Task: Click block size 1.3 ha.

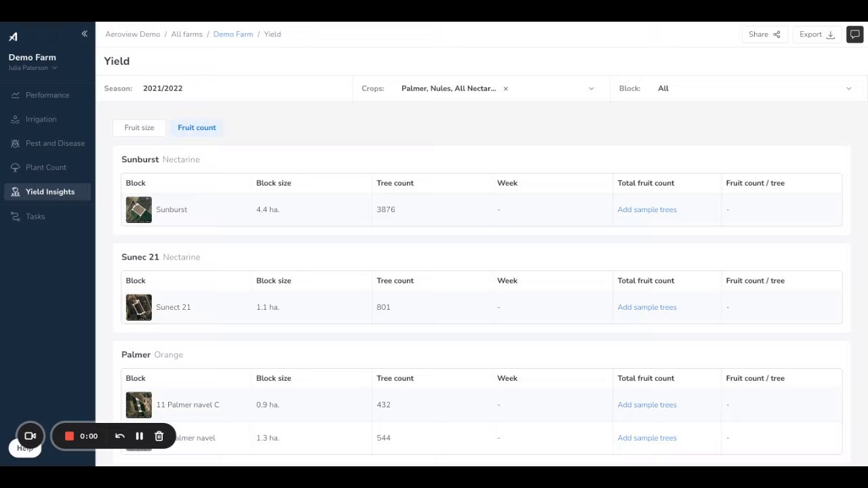Action: pyautogui.click(x=268, y=438)
